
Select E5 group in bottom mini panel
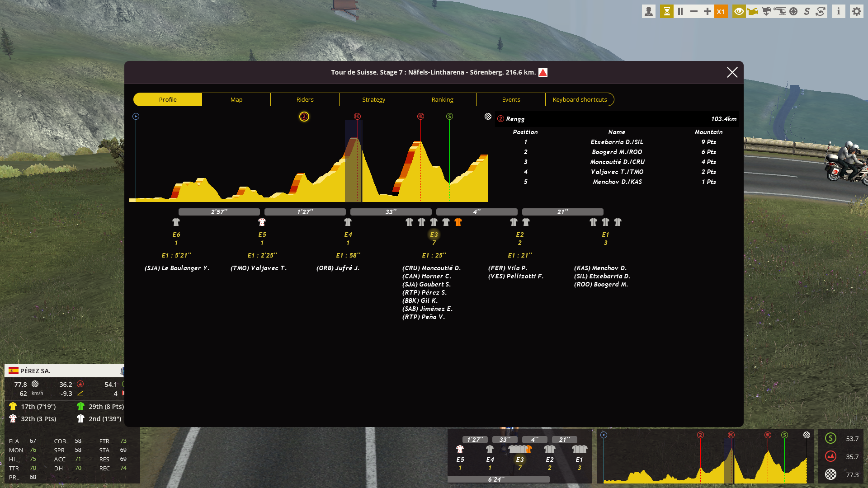460,460
